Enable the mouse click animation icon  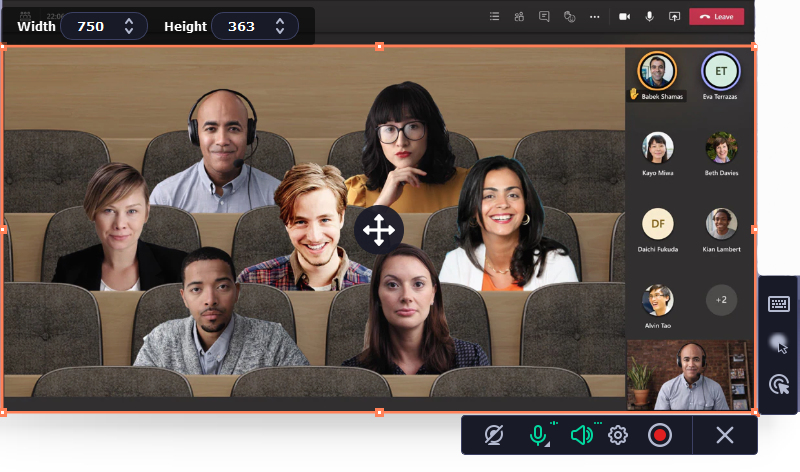point(779,384)
